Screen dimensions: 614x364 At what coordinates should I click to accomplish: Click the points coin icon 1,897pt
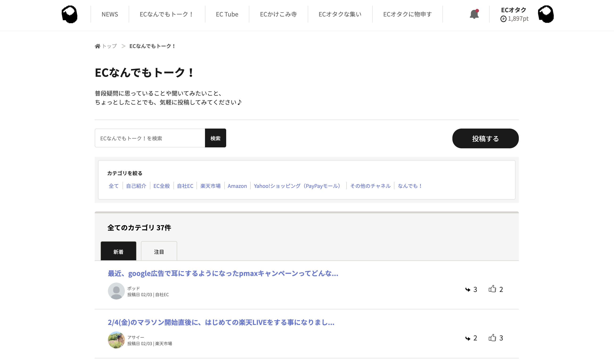pos(503,19)
